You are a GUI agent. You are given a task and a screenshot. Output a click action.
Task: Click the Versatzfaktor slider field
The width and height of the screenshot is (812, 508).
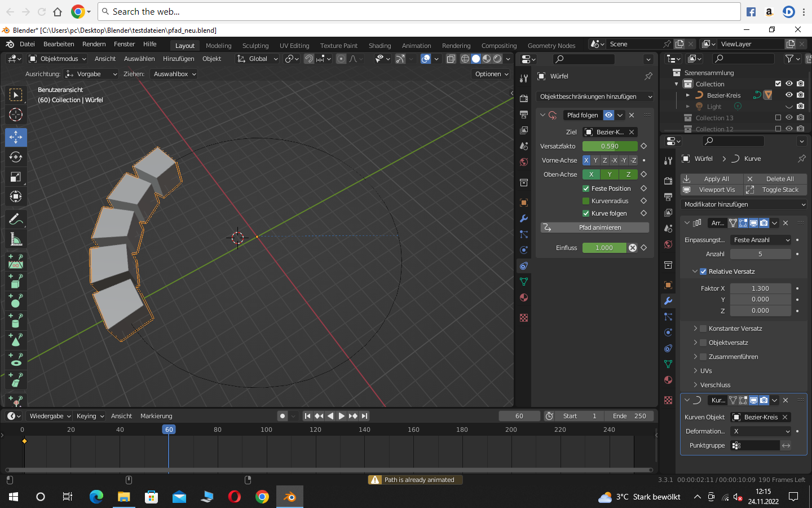pyautogui.click(x=610, y=146)
